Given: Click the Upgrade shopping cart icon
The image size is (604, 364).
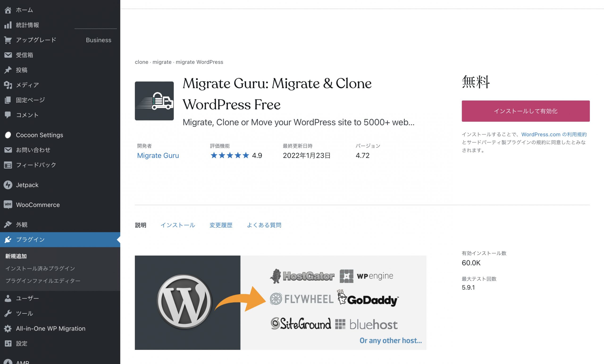Looking at the screenshot, I should coord(8,40).
